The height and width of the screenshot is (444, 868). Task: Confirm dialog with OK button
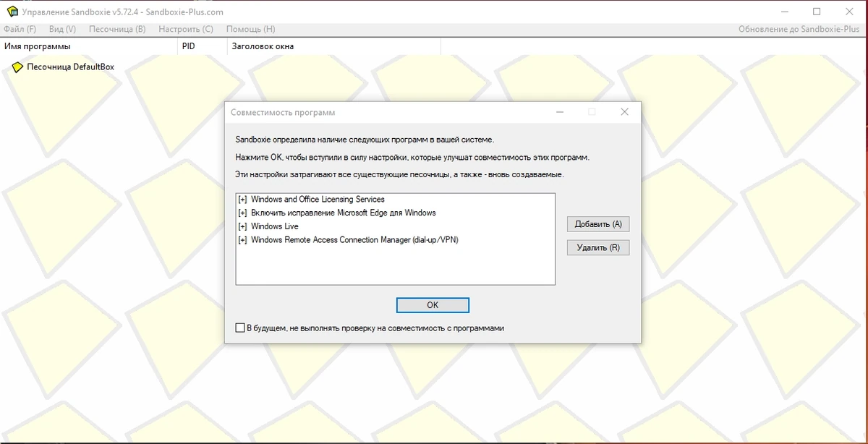433,305
